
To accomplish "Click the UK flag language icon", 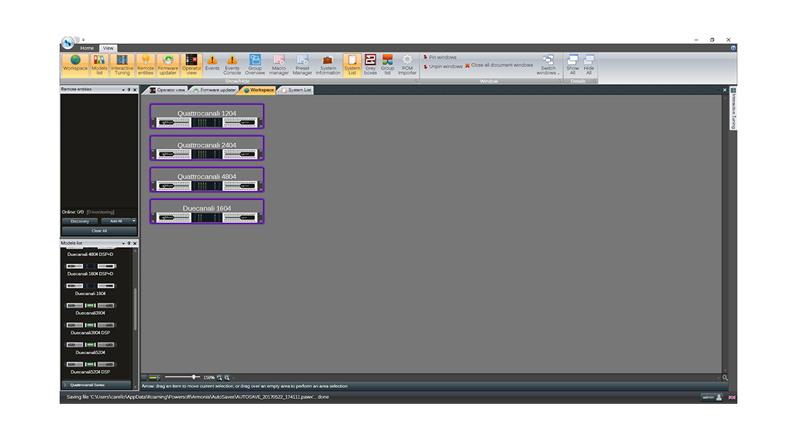I will (x=732, y=397).
